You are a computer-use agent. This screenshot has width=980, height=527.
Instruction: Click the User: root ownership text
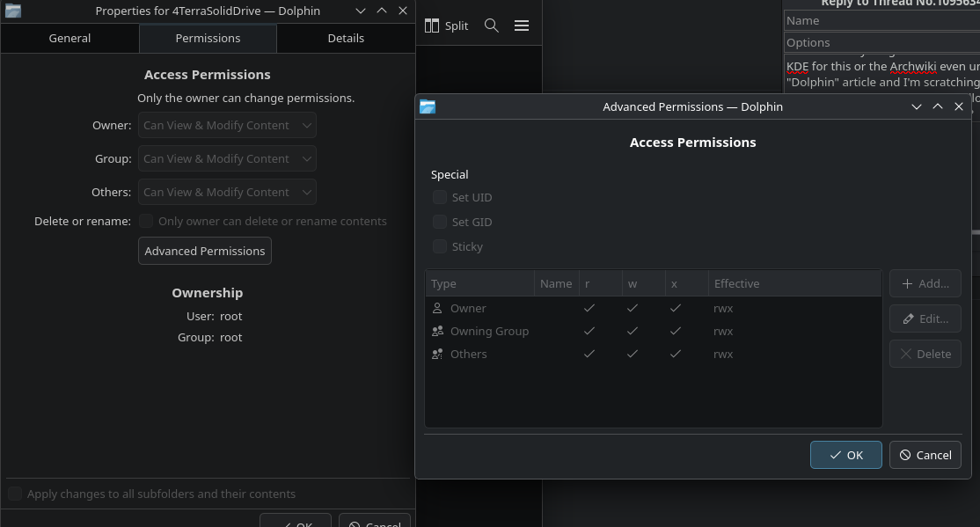(x=214, y=317)
